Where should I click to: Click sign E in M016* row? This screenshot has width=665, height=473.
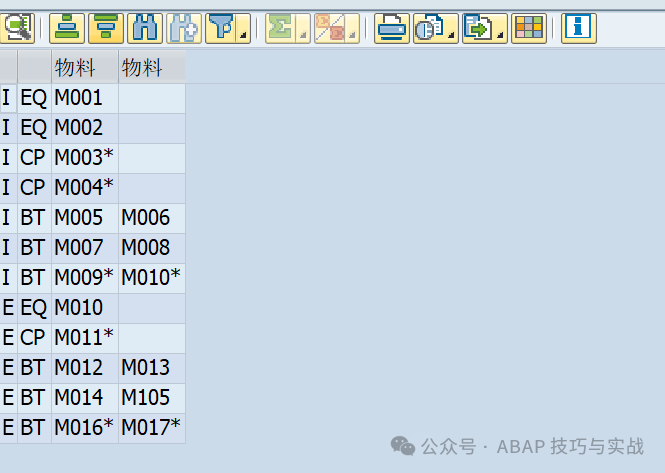pos(8,428)
